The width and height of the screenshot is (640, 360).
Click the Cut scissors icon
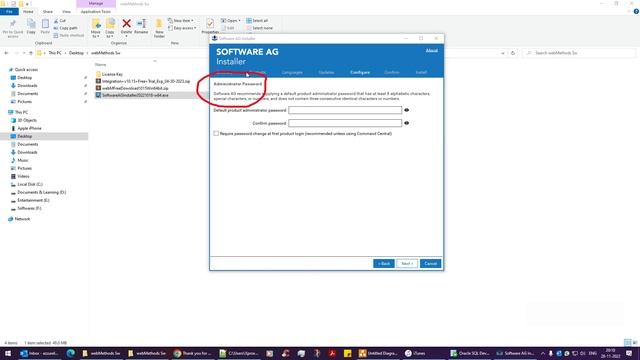click(56, 20)
